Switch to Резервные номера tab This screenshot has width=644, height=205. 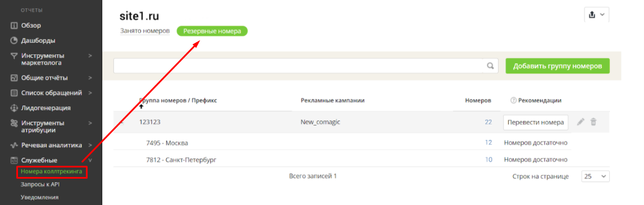click(212, 31)
